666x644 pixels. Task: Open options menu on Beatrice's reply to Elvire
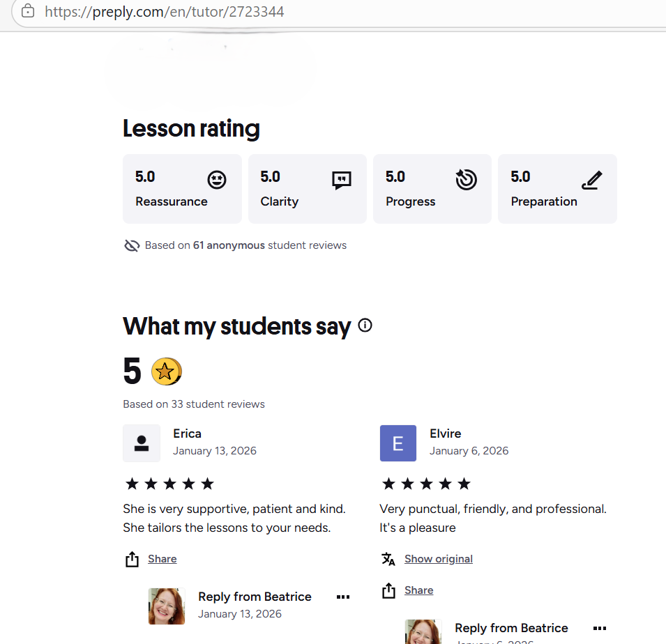[599, 629]
